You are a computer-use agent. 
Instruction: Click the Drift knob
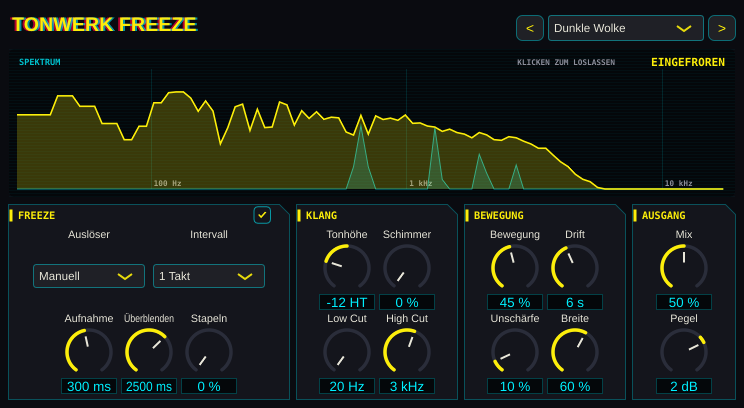(x=575, y=268)
